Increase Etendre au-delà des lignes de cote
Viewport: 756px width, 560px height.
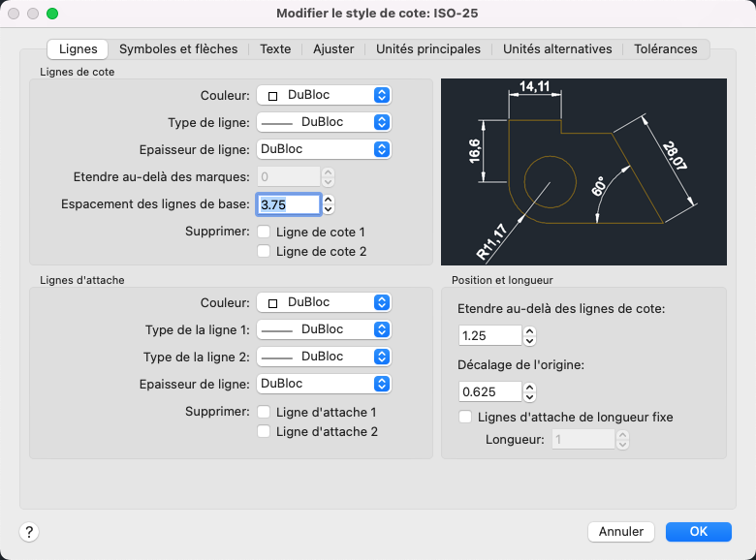[529, 331]
